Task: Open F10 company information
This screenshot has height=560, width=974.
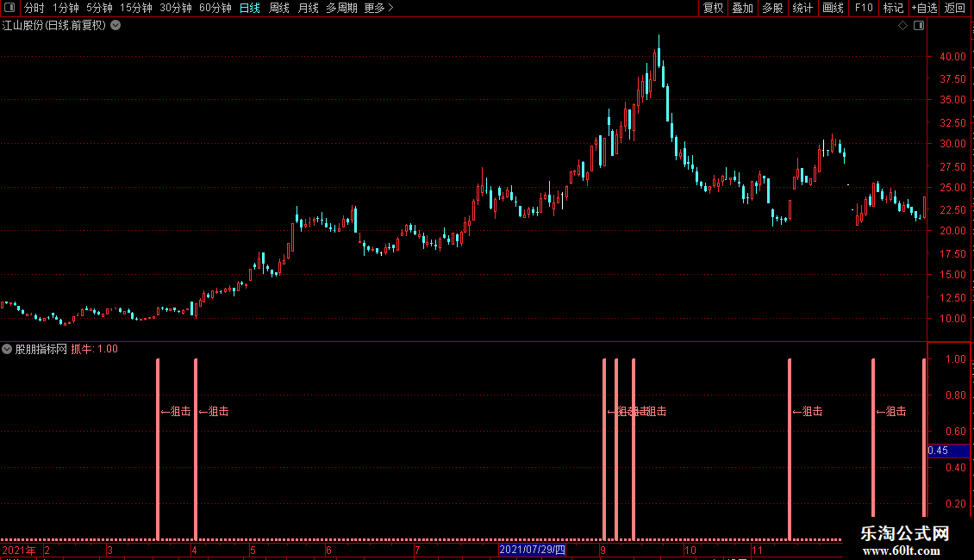Action: tap(864, 8)
